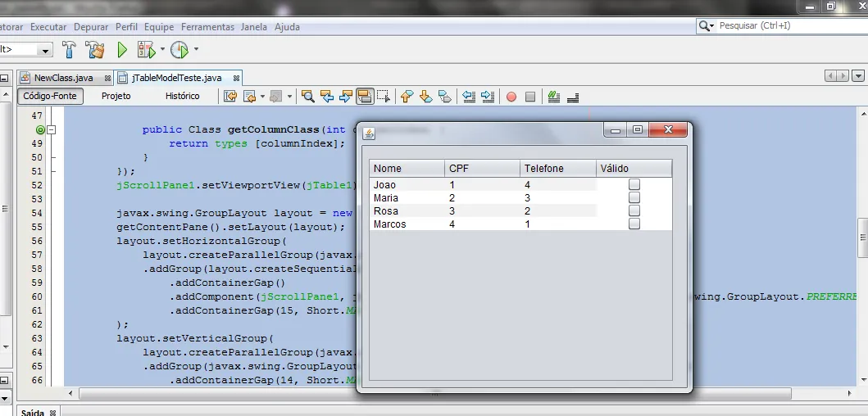868x416 pixels.
Task: Switch to Código-Fonte view
Action: click(x=50, y=97)
